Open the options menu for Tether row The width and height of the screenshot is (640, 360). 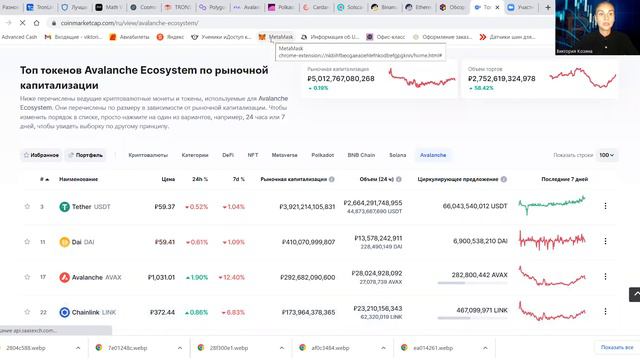click(605, 206)
